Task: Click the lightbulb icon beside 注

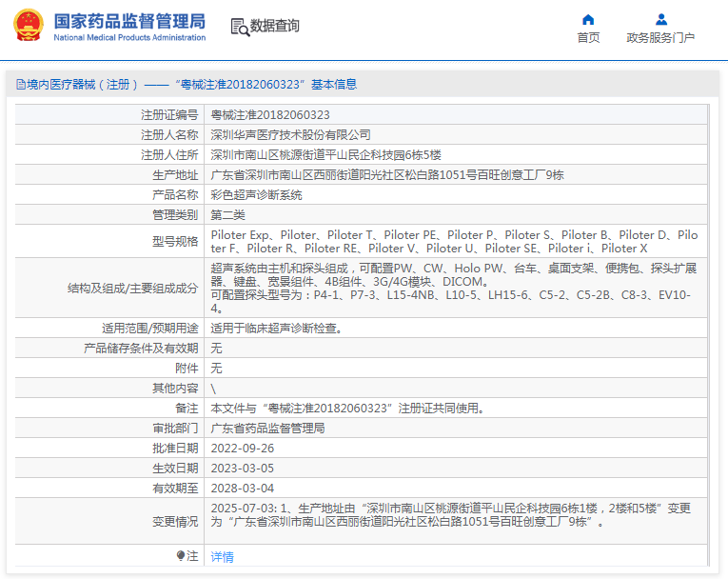Action: pyautogui.click(x=181, y=555)
